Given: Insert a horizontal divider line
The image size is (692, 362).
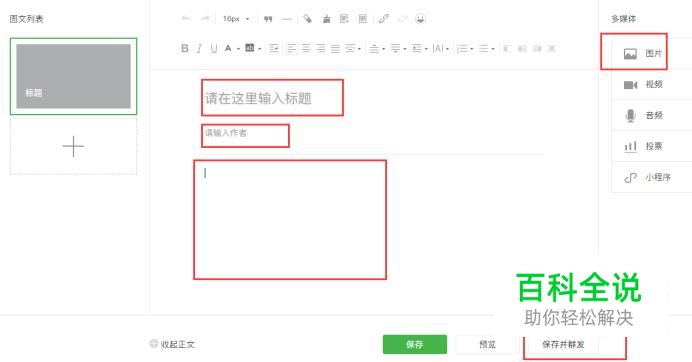Looking at the screenshot, I should (286, 19).
